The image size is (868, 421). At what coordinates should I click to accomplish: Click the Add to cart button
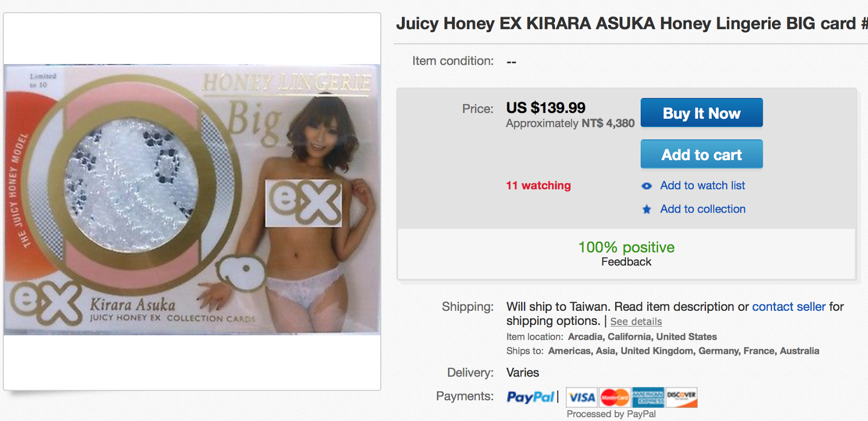[701, 155]
